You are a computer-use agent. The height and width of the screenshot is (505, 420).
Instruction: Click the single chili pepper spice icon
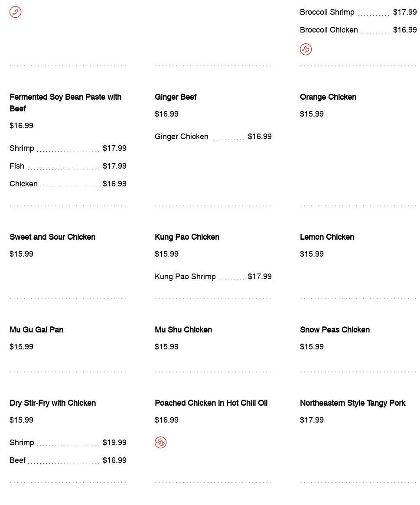[x=15, y=12]
